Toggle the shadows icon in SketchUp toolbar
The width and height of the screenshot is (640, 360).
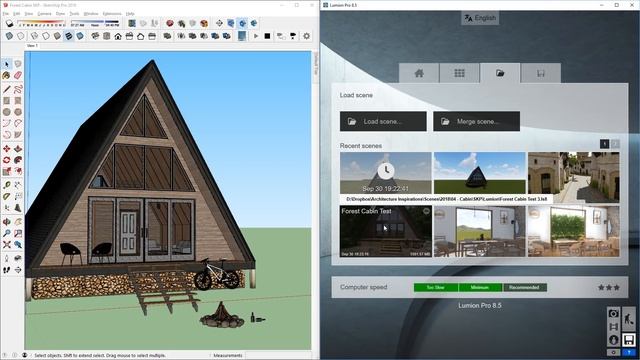[9, 24]
